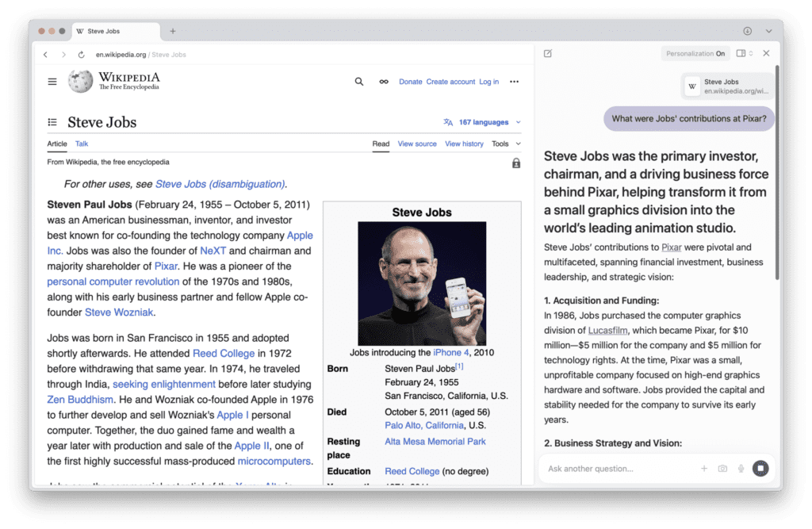Screen dimensions: 812x529
Task: Click the page protection padlock icon
Action: coord(516,163)
